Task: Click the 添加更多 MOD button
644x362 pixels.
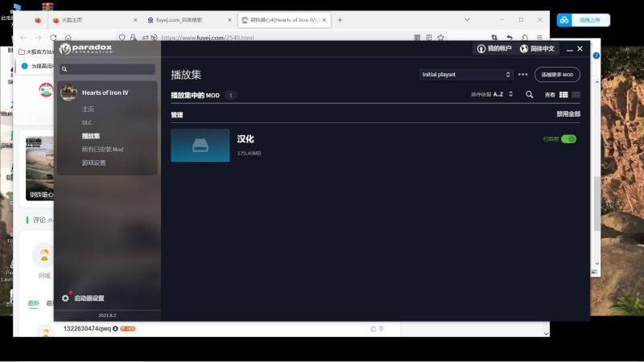Action: coord(557,75)
